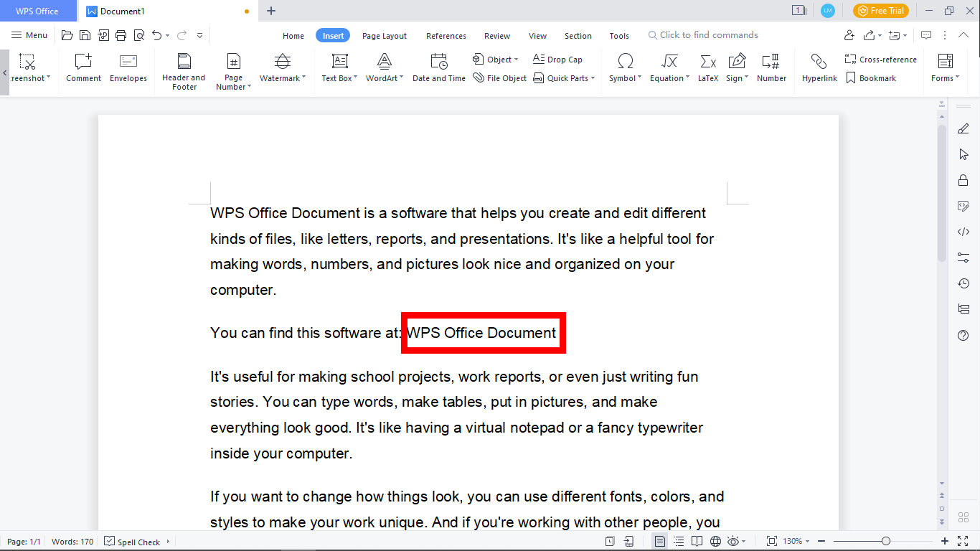980x551 pixels.
Task: Insert Date and Time
Action: pyautogui.click(x=438, y=68)
